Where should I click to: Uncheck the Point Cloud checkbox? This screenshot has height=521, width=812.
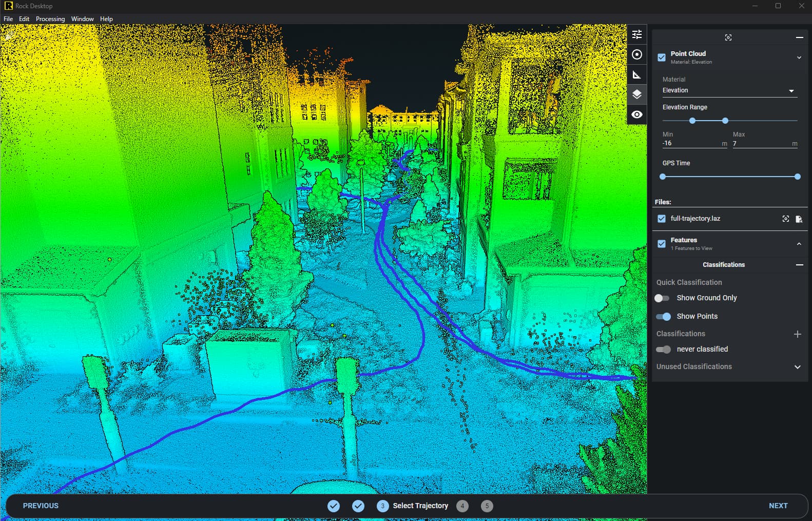point(662,57)
